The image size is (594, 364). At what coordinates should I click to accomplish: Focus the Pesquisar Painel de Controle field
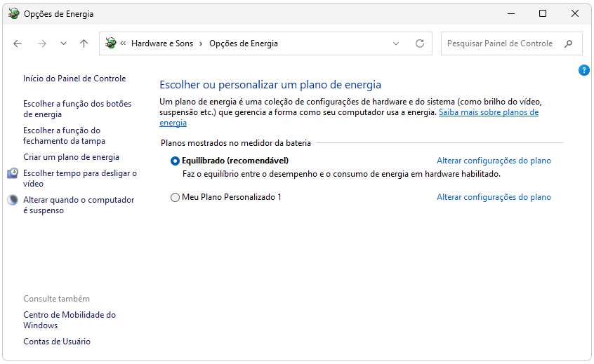tap(511, 43)
